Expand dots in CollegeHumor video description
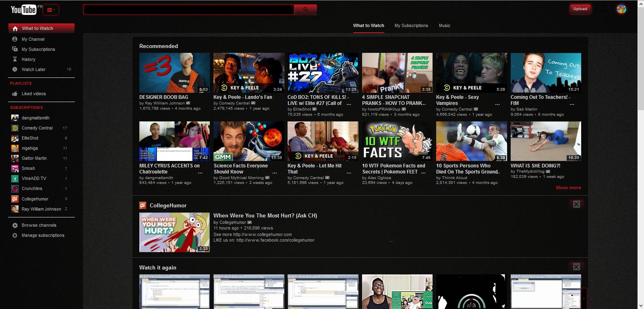Screen dimensions: 644x309 click(391, 241)
